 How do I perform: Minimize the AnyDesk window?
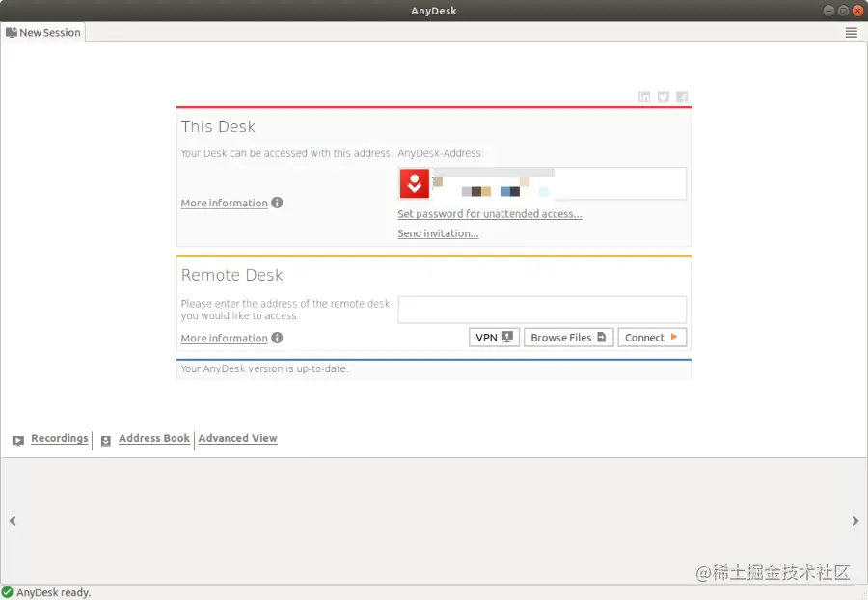coord(828,11)
